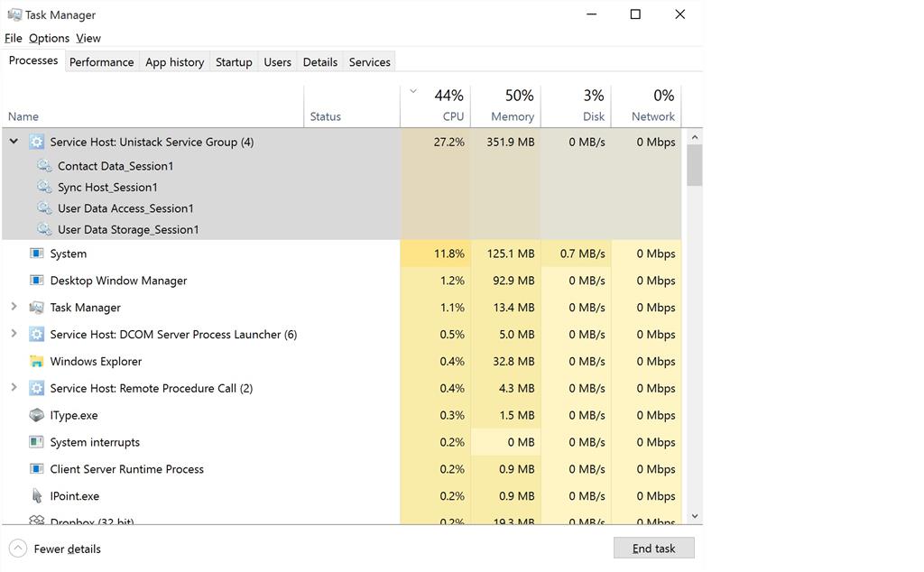Image resolution: width=924 pixels, height=572 pixels.
Task: Expand the Remote Procedure Call service host
Action: pos(14,387)
